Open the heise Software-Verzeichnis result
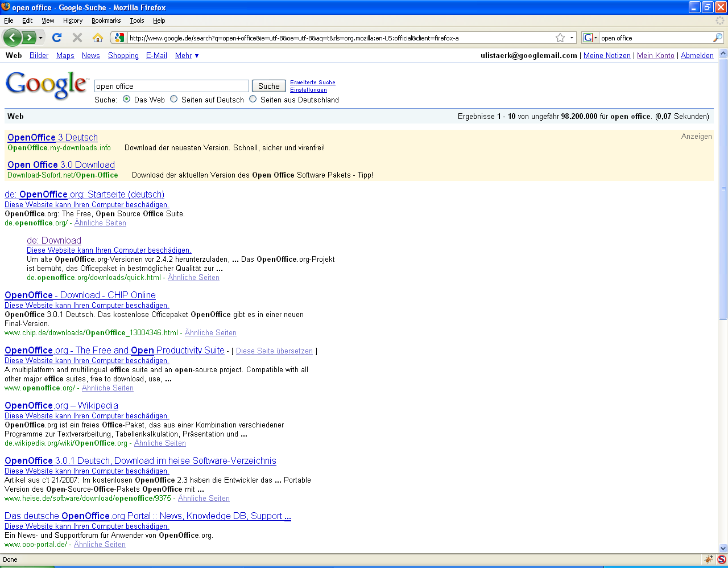Screen dimensions: 728x568 140,460
